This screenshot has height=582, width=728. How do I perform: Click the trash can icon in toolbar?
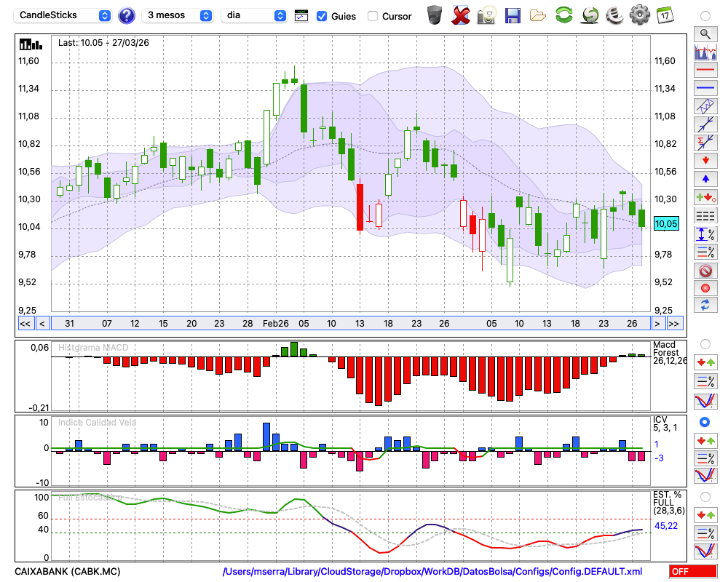pyautogui.click(x=435, y=15)
